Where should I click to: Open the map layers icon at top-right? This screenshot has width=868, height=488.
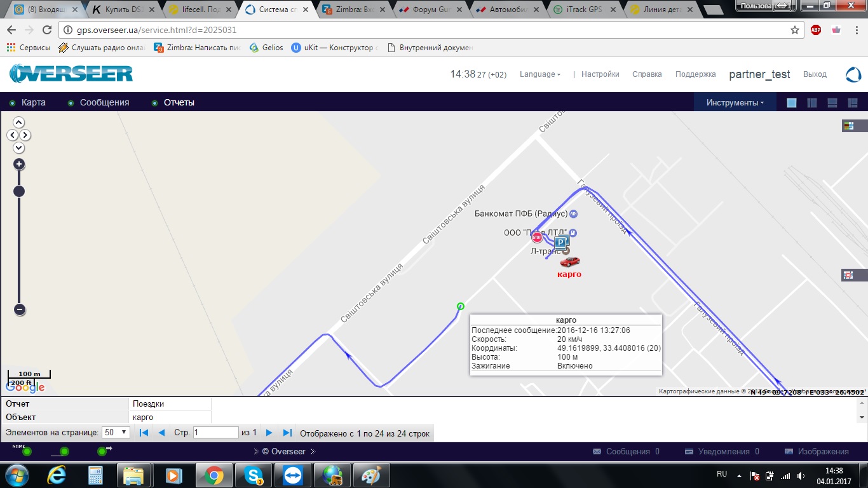coord(848,126)
